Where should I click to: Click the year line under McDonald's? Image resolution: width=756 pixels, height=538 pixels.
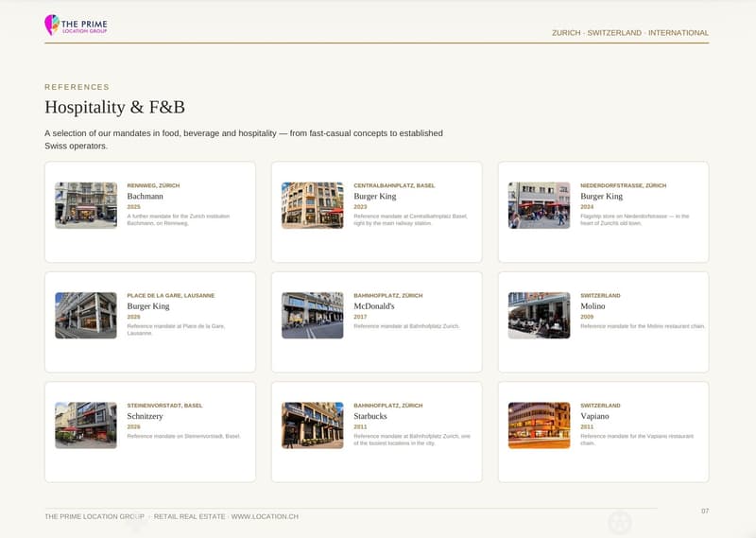[x=360, y=317]
